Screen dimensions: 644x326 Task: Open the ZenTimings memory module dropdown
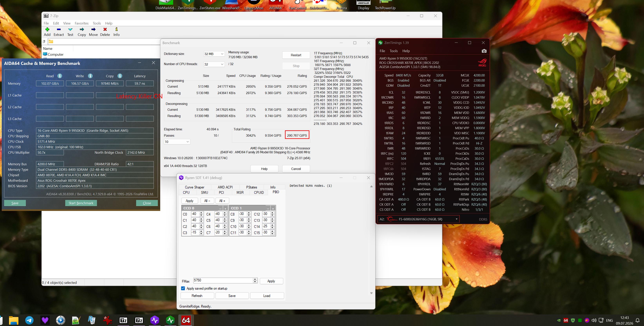point(418,219)
